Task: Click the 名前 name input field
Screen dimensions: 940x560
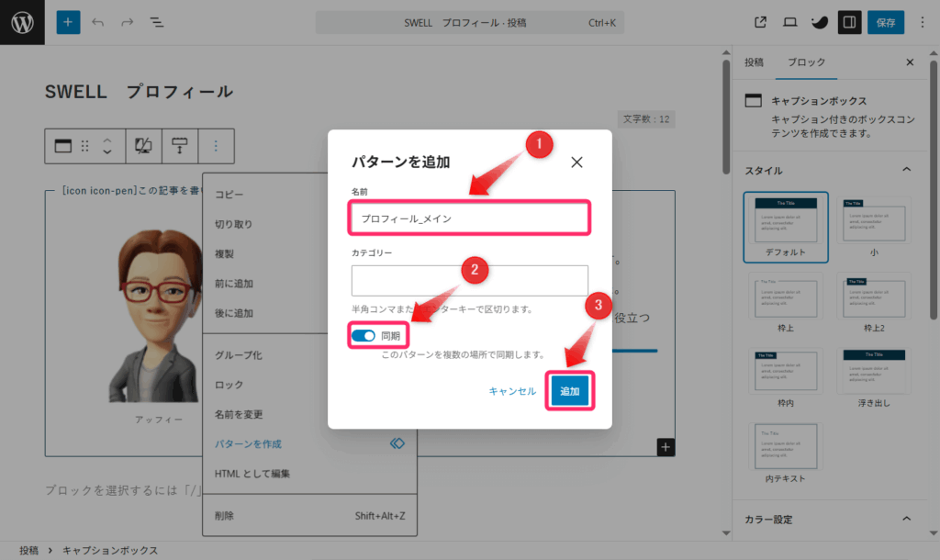Action: [469, 218]
